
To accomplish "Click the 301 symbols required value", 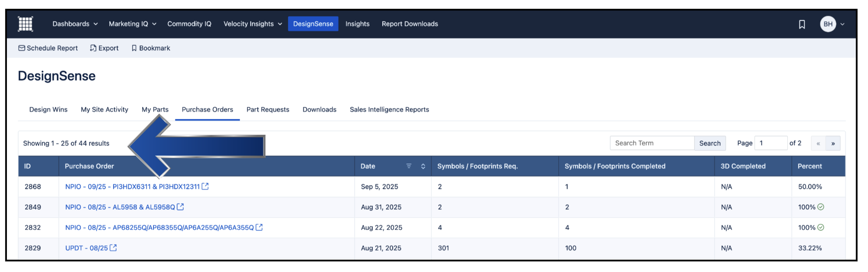I will pos(443,249).
